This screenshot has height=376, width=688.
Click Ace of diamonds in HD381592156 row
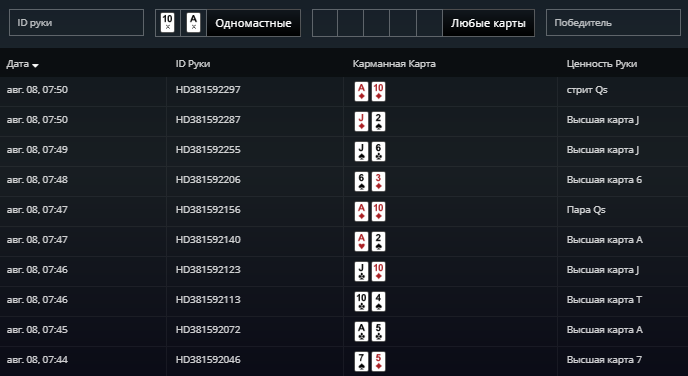(x=362, y=211)
